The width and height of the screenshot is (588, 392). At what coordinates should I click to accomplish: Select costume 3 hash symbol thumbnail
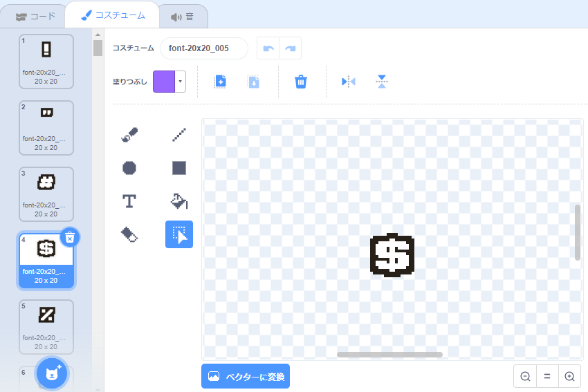click(x=46, y=194)
